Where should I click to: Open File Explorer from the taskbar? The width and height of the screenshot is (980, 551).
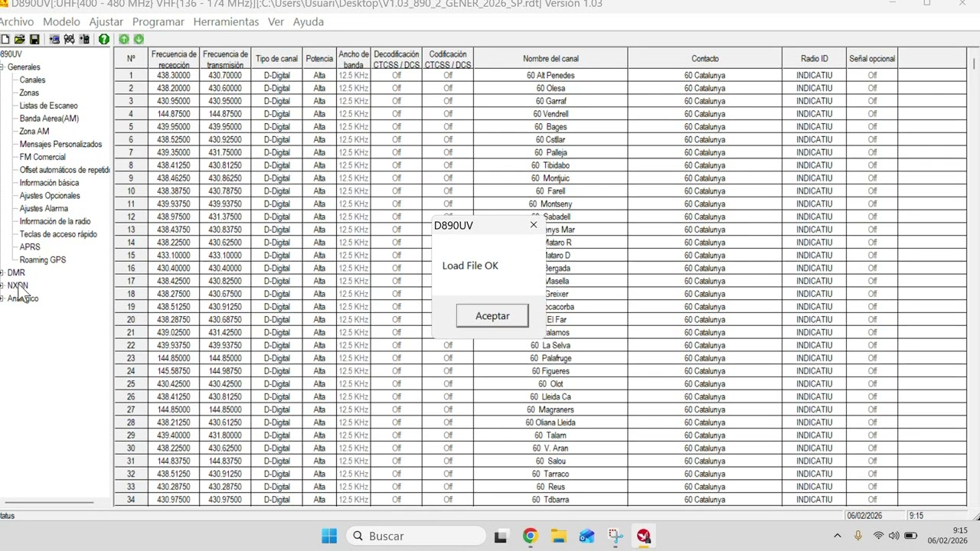point(558,536)
